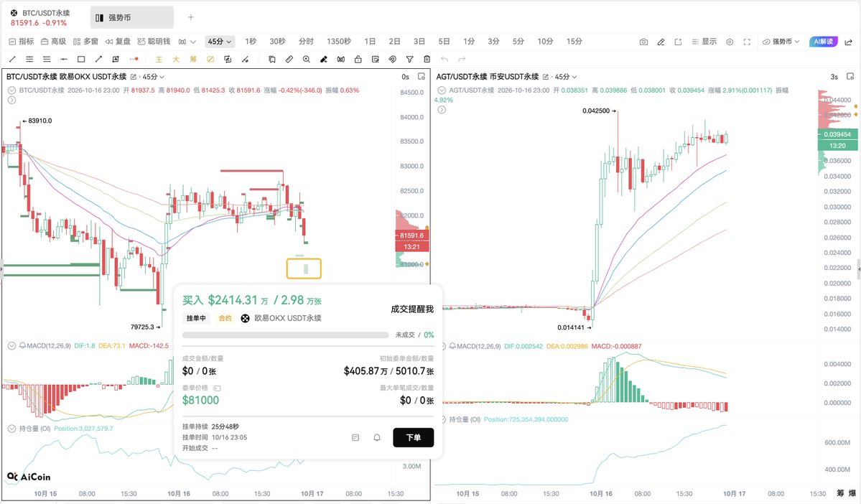Enter fullscreen mode via the expand icon
The width and height of the screenshot is (861, 504).
coord(747,42)
